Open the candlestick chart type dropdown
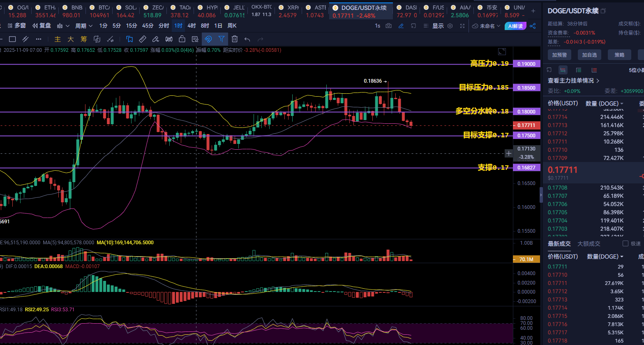Screen dimensions: 644x345 click(63, 26)
